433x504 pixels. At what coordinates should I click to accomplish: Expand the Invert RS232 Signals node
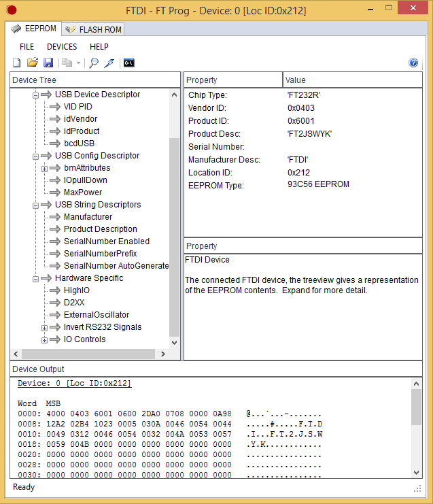[45, 328]
